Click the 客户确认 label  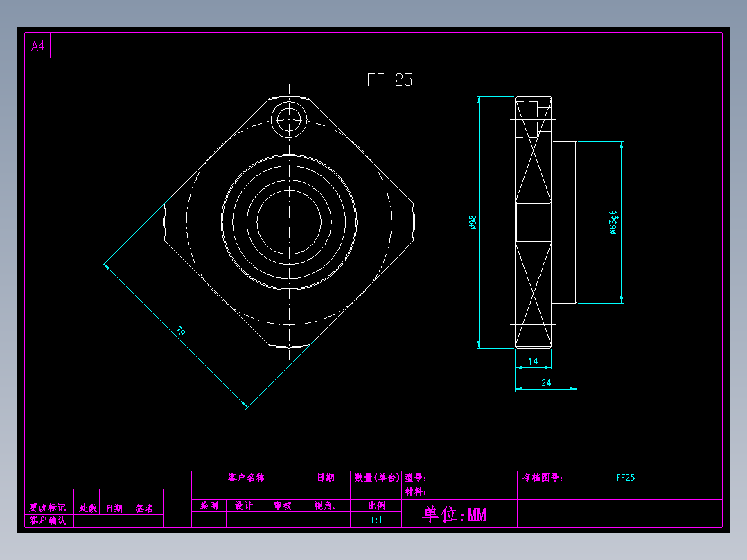pyautogui.click(x=48, y=520)
